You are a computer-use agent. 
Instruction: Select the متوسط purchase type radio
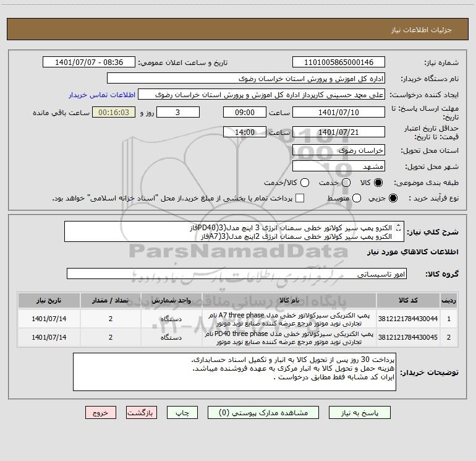click(x=357, y=199)
